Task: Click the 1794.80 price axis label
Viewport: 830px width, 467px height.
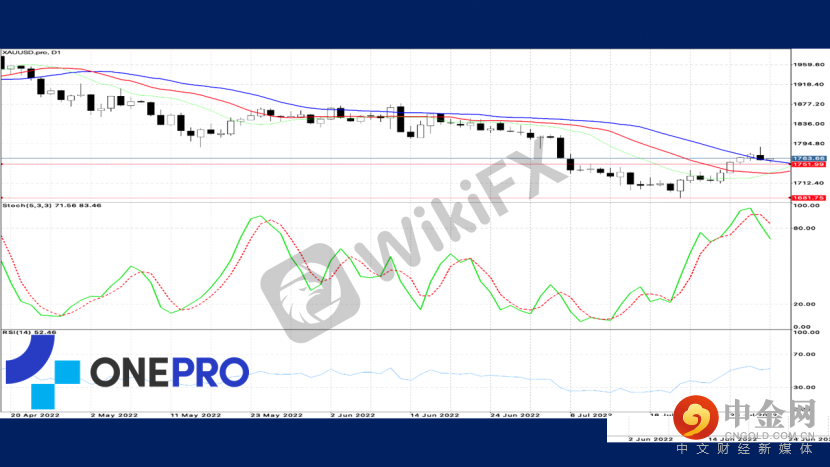Action: (x=808, y=143)
